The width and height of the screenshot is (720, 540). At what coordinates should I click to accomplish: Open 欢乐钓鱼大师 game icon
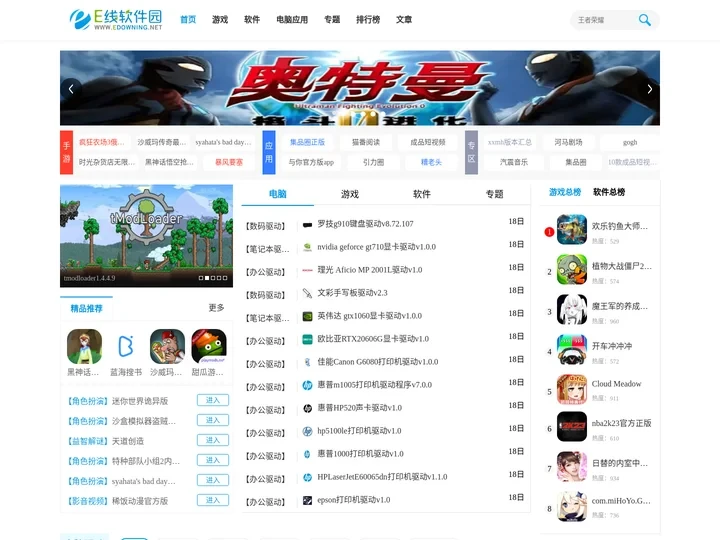pyautogui.click(x=572, y=230)
